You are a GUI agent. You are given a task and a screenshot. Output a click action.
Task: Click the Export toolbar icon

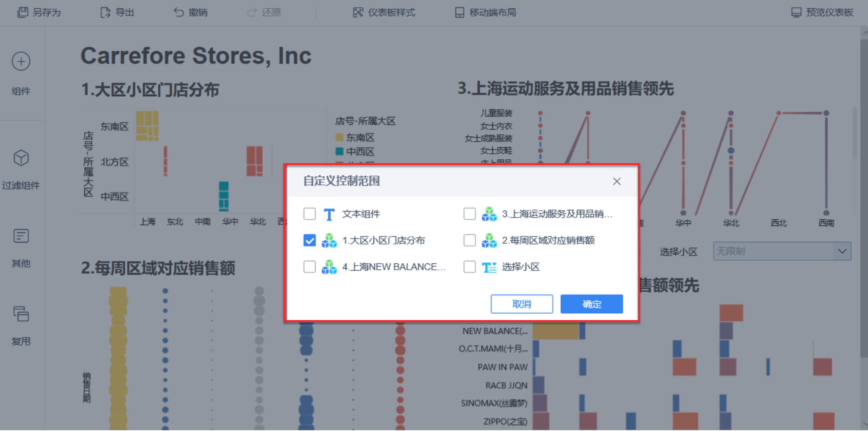coord(105,12)
